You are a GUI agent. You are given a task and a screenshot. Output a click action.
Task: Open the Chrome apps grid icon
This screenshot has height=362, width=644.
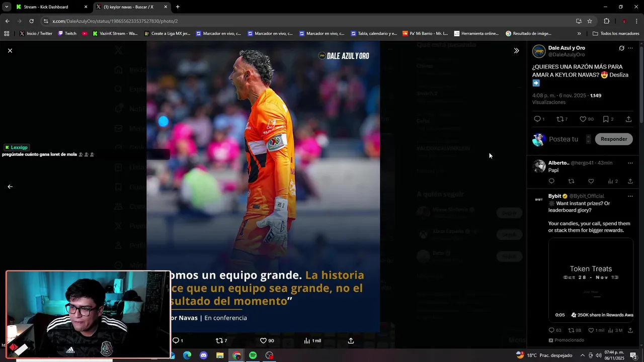[7, 34]
